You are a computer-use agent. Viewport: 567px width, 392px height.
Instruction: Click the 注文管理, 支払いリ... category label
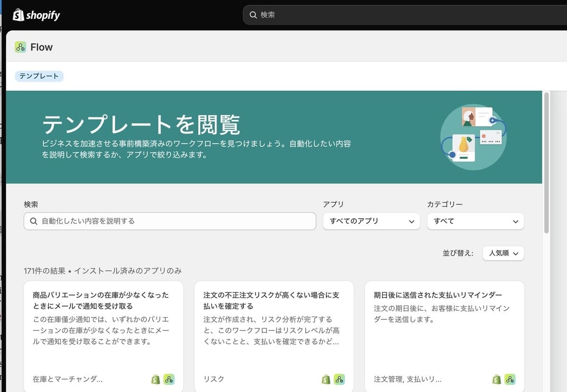[x=408, y=379]
